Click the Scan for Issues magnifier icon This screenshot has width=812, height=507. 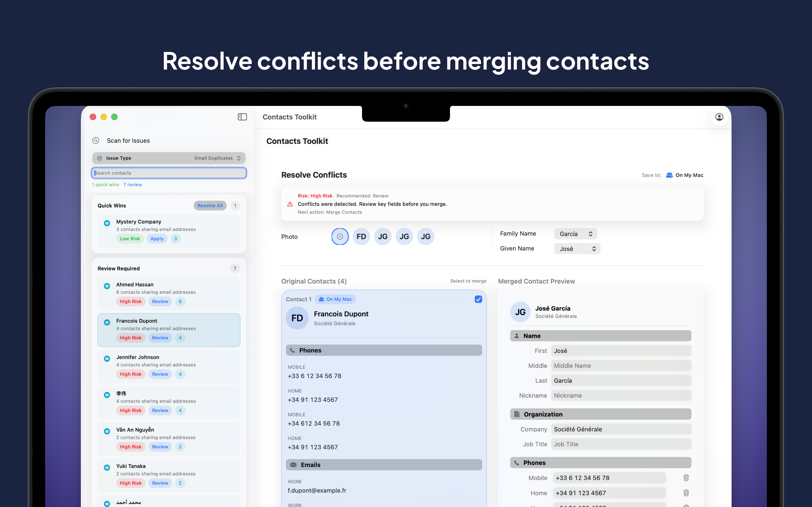click(96, 141)
